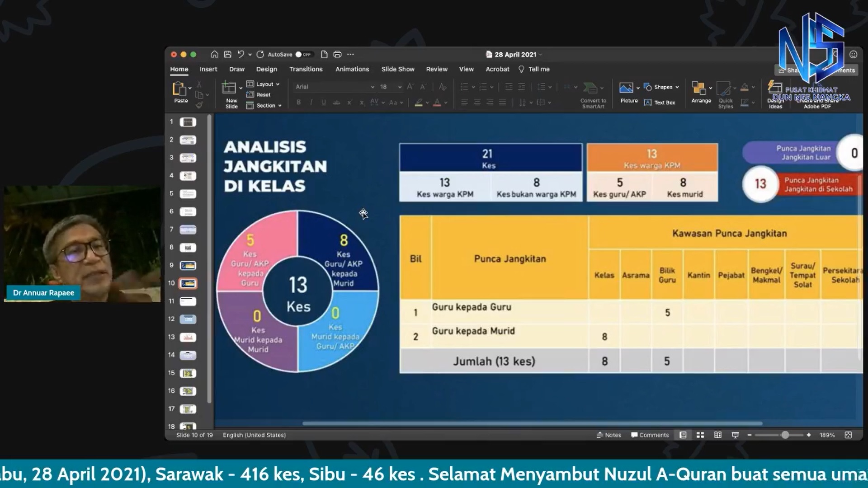The width and height of the screenshot is (868, 488).
Task: Click the Undo arrow icon
Action: (241, 55)
